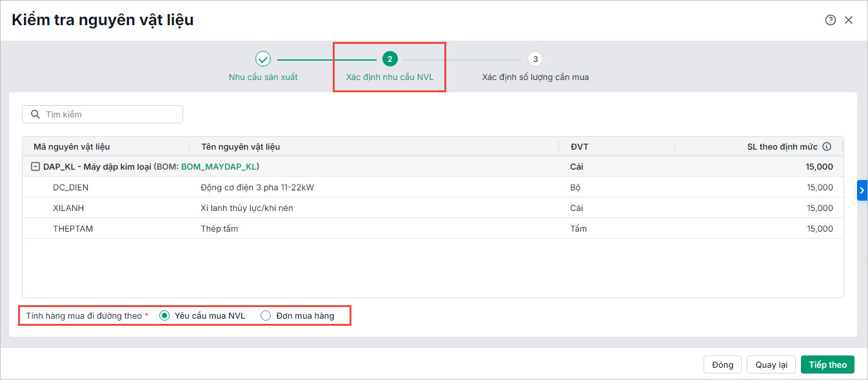Close the Kiểm tra nguyên vật liệu dialog
The height and width of the screenshot is (380, 868).
849,20
